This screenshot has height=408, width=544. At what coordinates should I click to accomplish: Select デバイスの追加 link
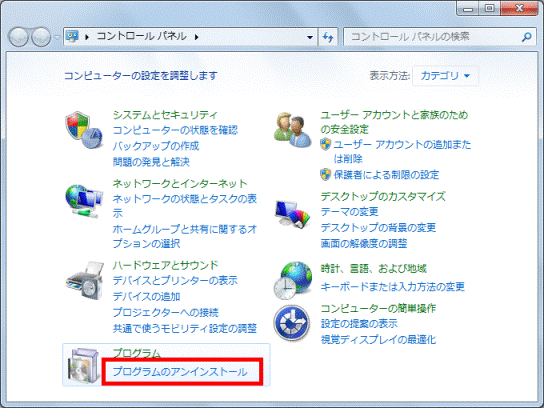146,296
